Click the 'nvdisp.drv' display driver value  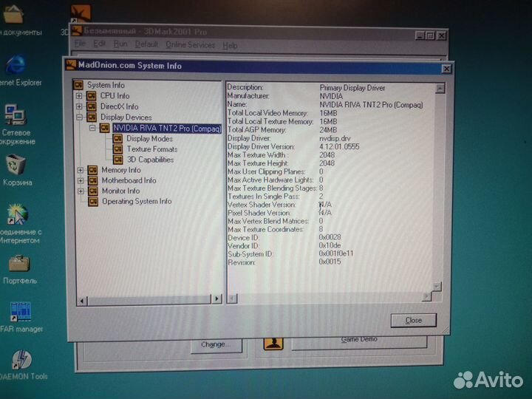pyautogui.click(x=335, y=138)
